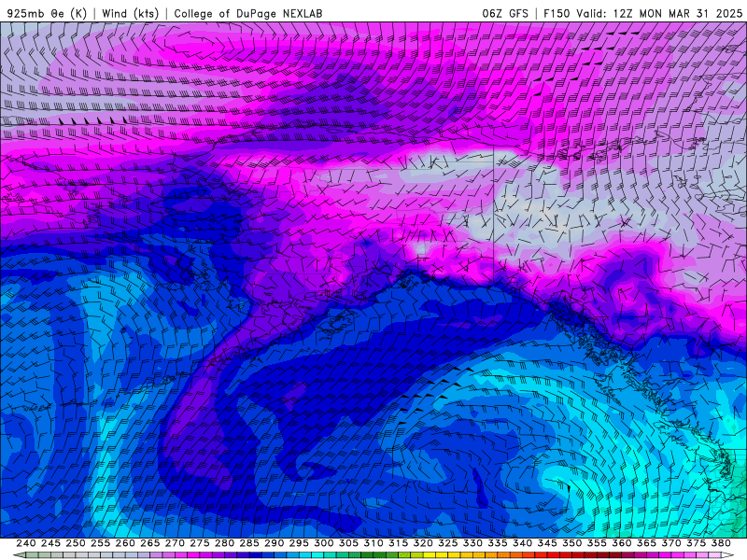This screenshot has width=747, height=560.
Task: Click the 245 value on the color scale
Action: [x=50, y=543]
